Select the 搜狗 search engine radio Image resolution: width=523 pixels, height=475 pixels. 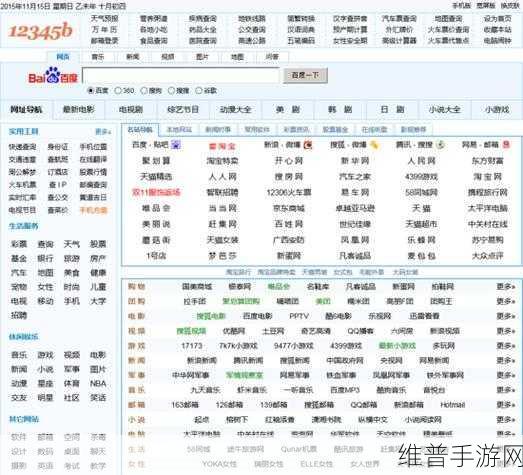(144, 90)
